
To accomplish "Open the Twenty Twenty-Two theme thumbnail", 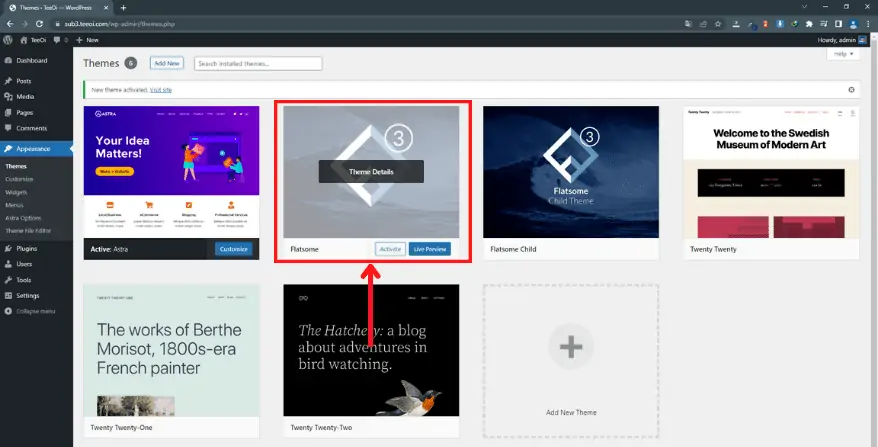I will coord(371,350).
